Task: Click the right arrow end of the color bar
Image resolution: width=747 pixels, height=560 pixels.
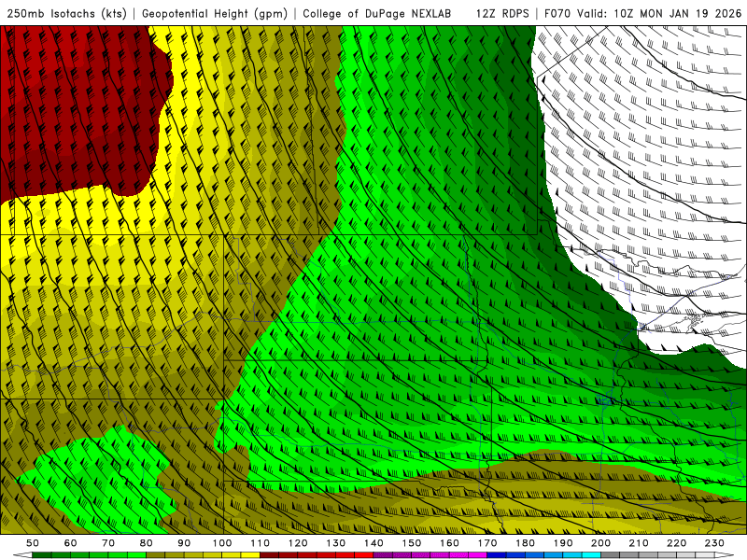Action: [725, 554]
